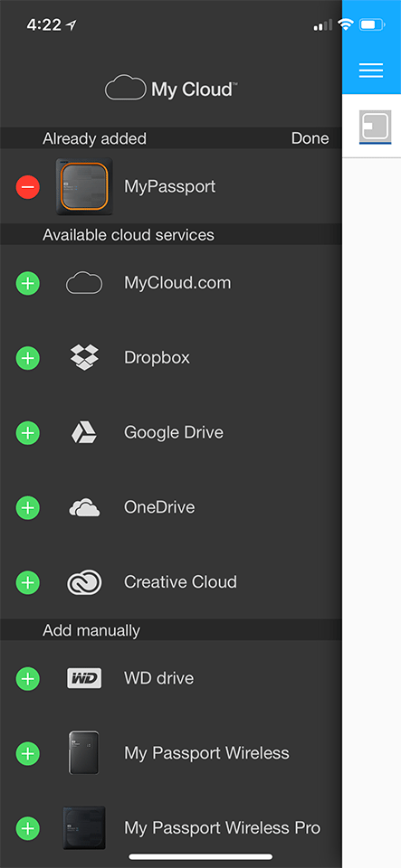Open the hamburger menu in blue header
The image size is (401, 868).
click(x=371, y=70)
